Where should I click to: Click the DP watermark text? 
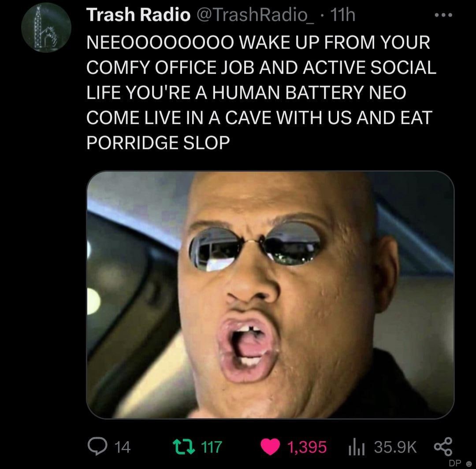pyautogui.click(x=455, y=463)
